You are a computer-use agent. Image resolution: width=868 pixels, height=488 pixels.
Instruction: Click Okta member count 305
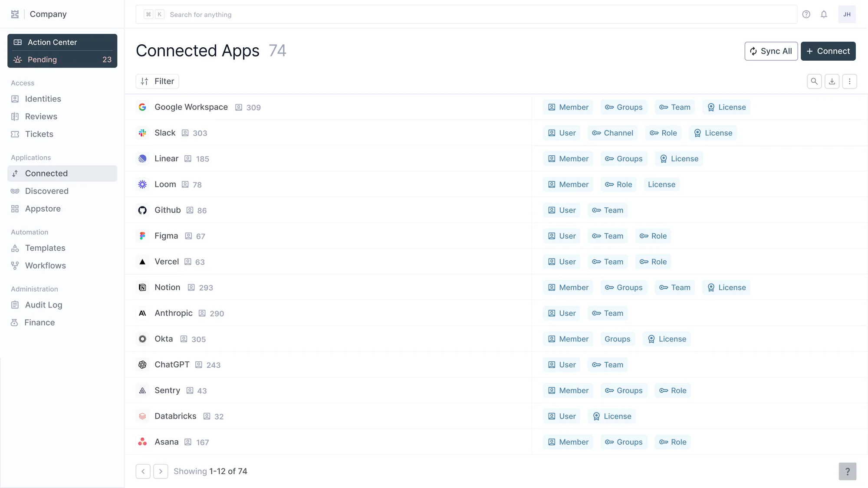coord(199,339)
